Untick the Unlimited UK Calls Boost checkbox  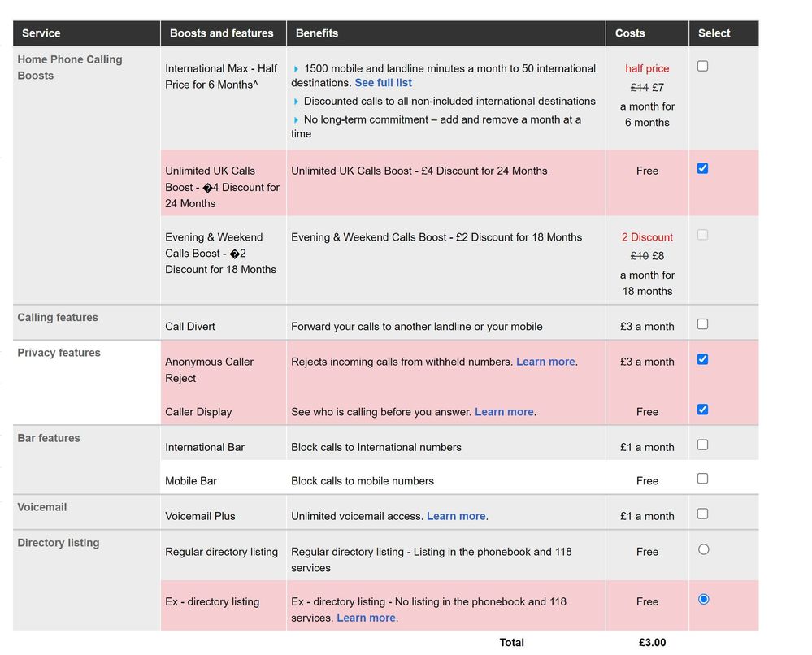click(702, 169)
